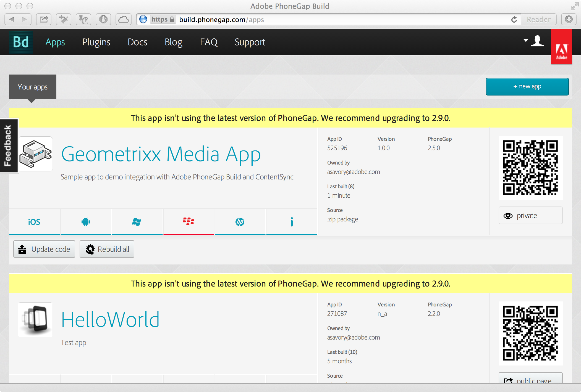Select the iOS platform for Geometrixx Media App
This screenshot has height=392, width=581.
click(x=34, y=222)
